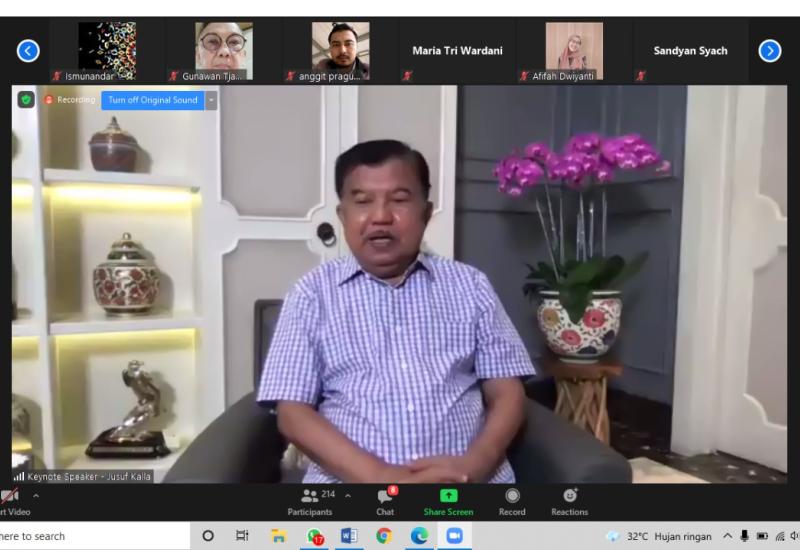Check battery status tray icon

762,536
